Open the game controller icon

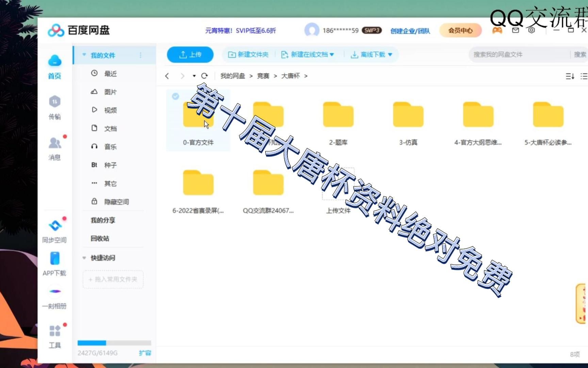[x=497, y=30]
